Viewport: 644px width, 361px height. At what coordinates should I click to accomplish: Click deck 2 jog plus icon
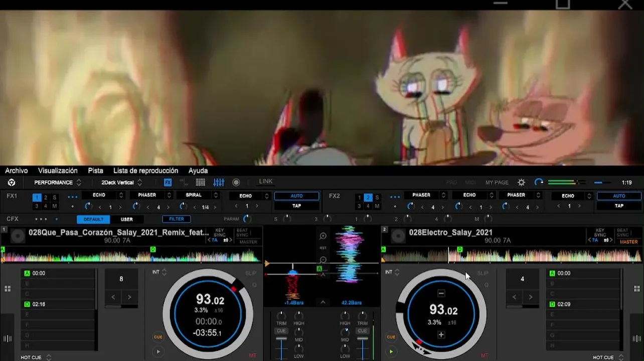pos(441,334)
